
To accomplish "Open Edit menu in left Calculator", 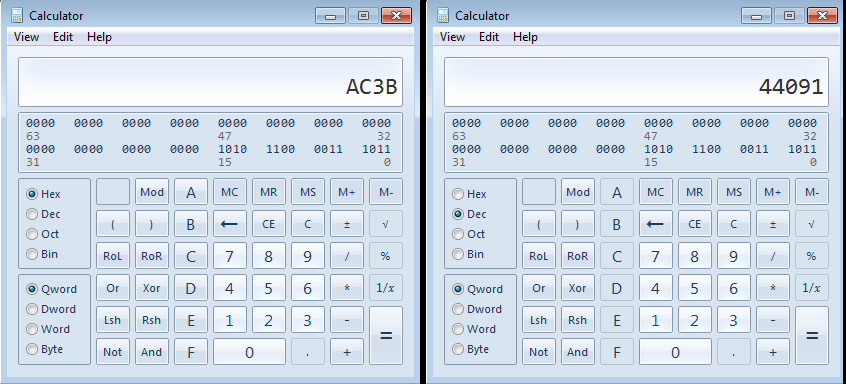I will tap(63, 37).
